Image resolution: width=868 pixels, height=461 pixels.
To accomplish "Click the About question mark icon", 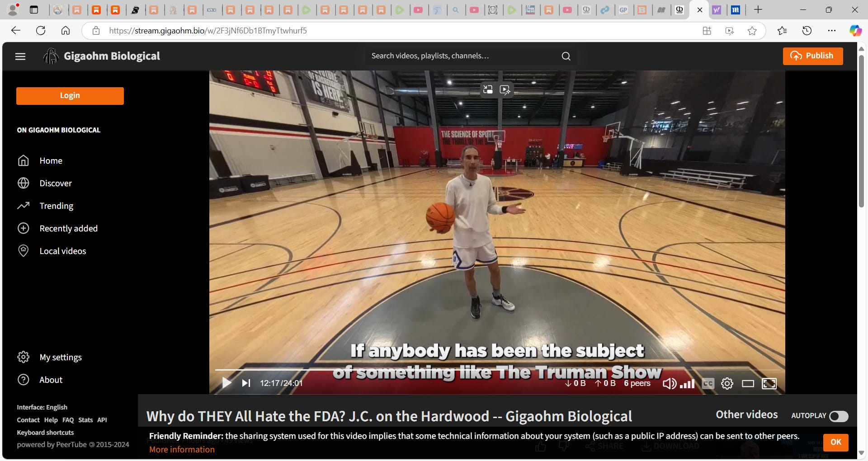I will coord(23,380).
